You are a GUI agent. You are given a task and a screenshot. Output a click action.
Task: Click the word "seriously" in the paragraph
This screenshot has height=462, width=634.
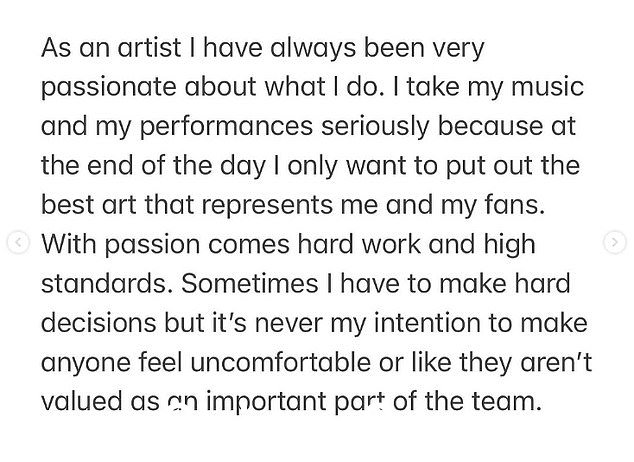tap(375, 128)
